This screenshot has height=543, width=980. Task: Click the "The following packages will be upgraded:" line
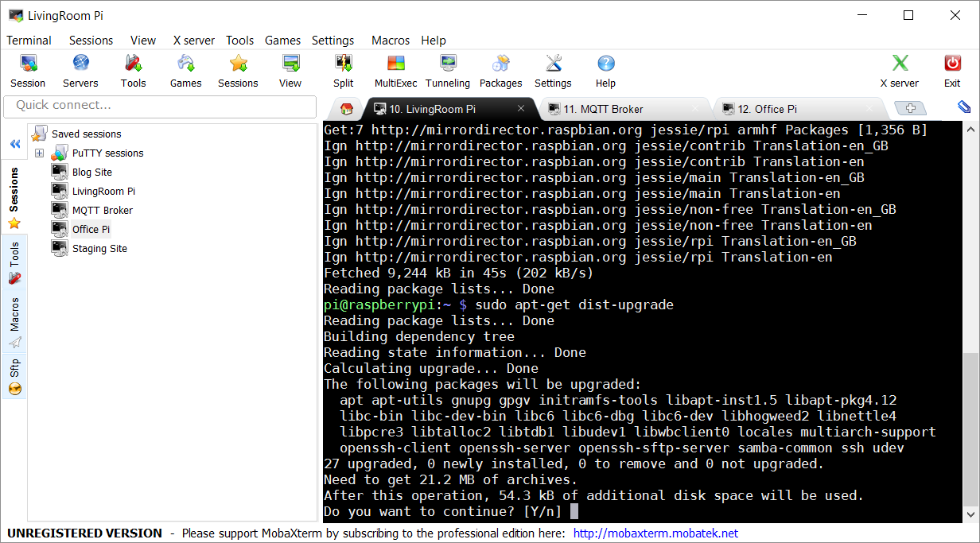483,384
